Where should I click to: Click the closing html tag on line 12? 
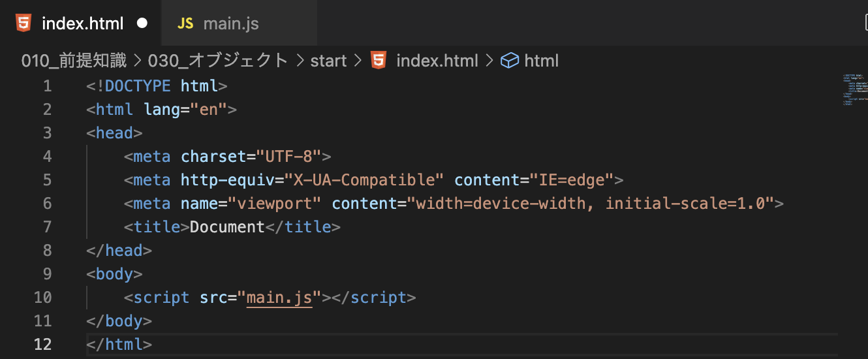click(x=119, y=345)
